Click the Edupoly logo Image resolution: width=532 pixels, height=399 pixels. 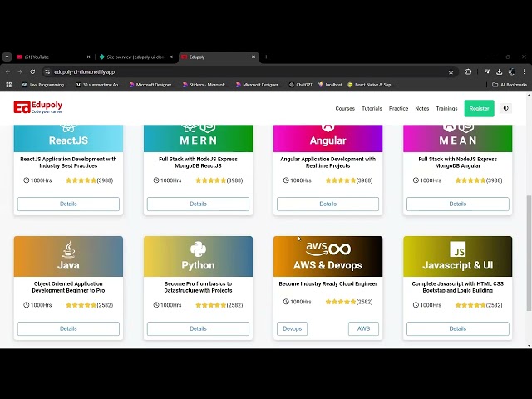(x=38, y=107)
